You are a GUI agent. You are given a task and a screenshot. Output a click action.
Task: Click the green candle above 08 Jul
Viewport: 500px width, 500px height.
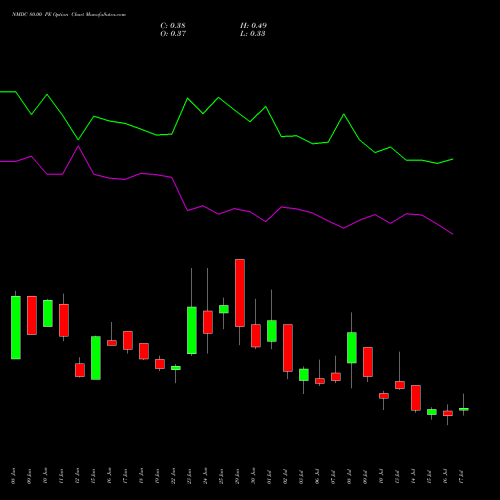click(352, 348)
